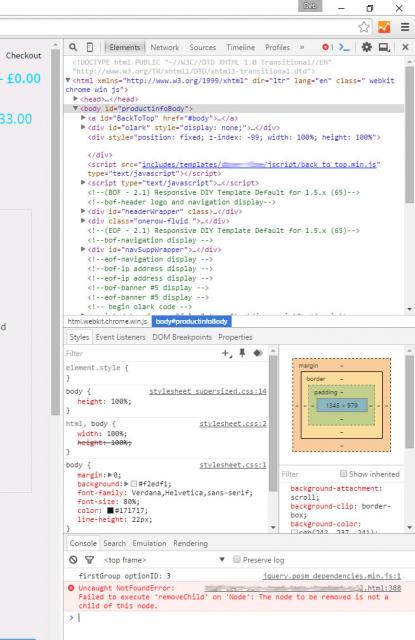415x640 pixels.
Task: Expand the head element node
Action: click(x=75, y=99)
